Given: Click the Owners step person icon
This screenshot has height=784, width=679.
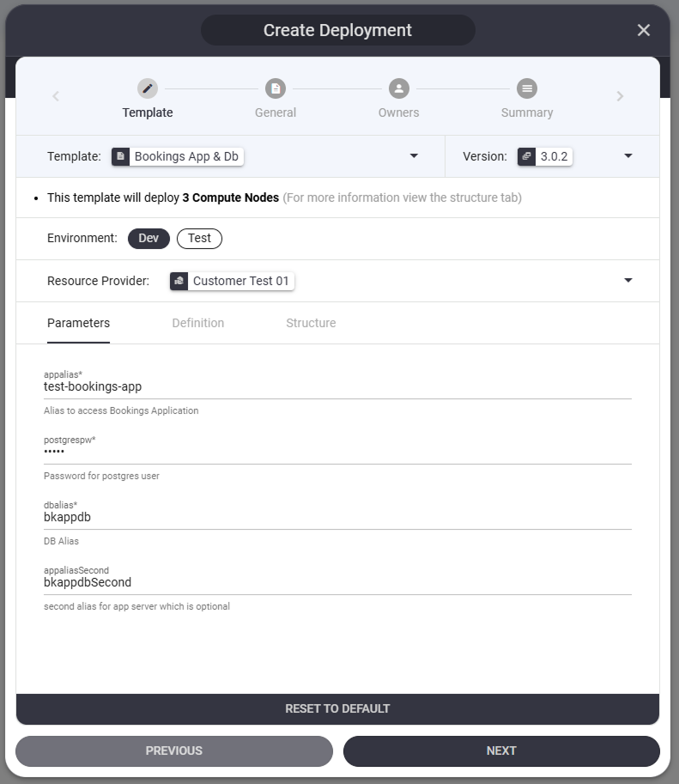Looking at the screenshot, I should tap(399, 88).
